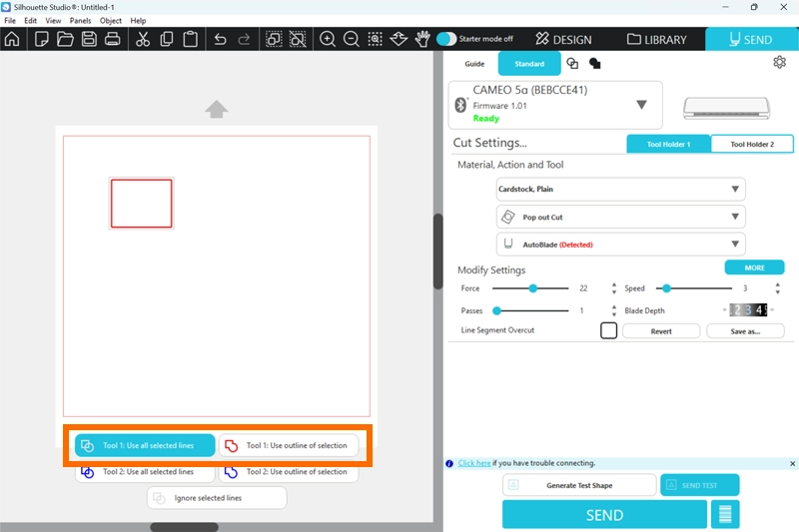Expand the CAMEO 5α machine dropdown
Image resolution: width=799 pixels, height=532 pixels.
pos(641,105)
